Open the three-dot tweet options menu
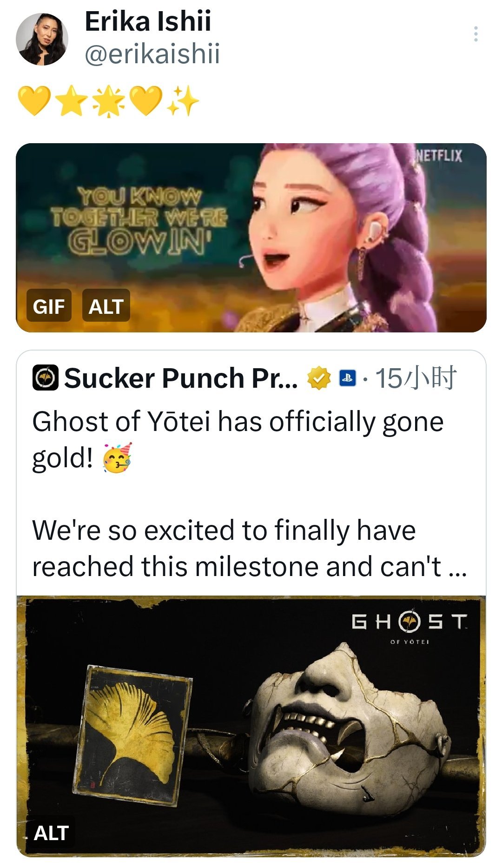This screenshot has width=502, height=868. 476,34
